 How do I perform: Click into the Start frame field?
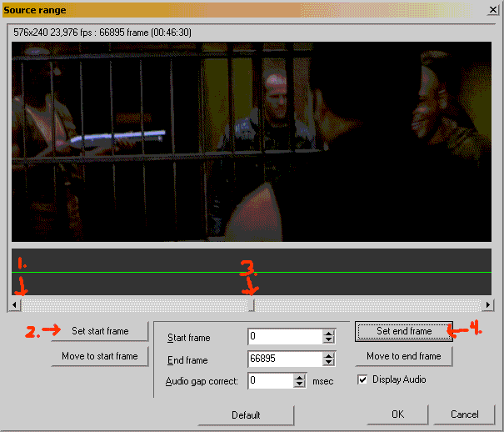tap(284, 337)
